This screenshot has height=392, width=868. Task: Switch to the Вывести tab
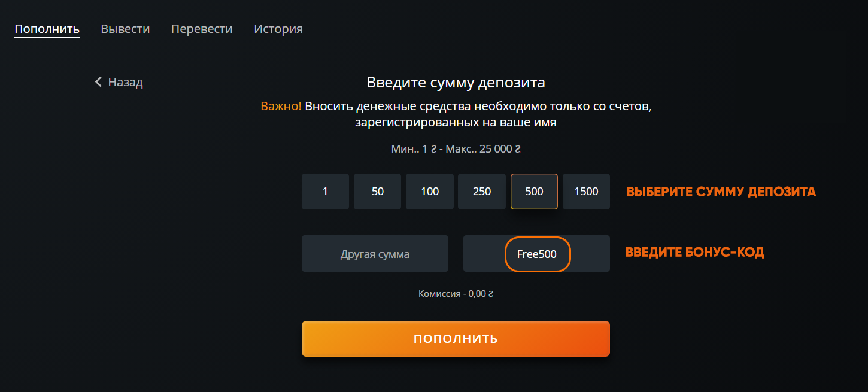tap(125, 29)
